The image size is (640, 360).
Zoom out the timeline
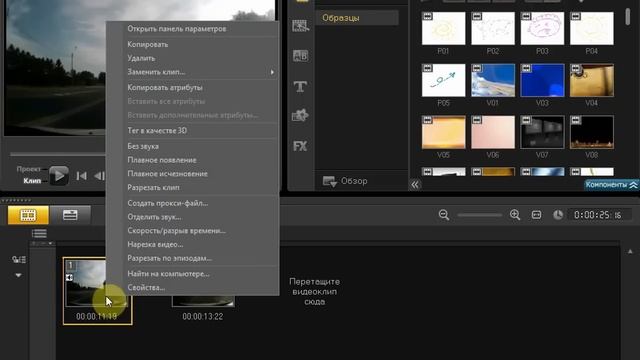click(444, 215)
